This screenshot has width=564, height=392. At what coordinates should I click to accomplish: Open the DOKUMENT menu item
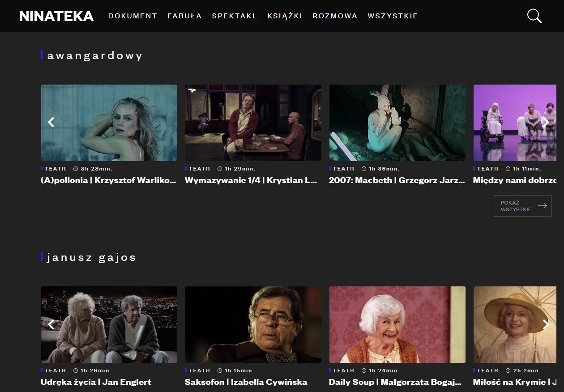tap(132, 16)
